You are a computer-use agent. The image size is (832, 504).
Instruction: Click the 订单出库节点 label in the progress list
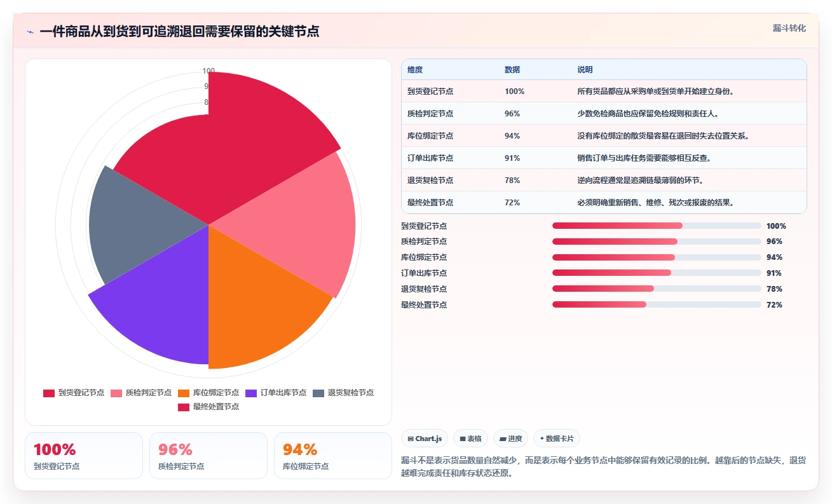424,273
